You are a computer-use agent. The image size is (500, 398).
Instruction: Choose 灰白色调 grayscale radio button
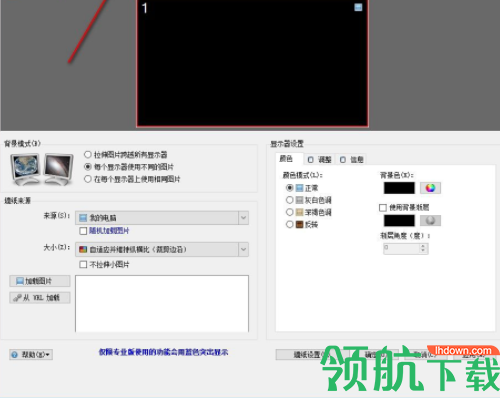point(290,200)
